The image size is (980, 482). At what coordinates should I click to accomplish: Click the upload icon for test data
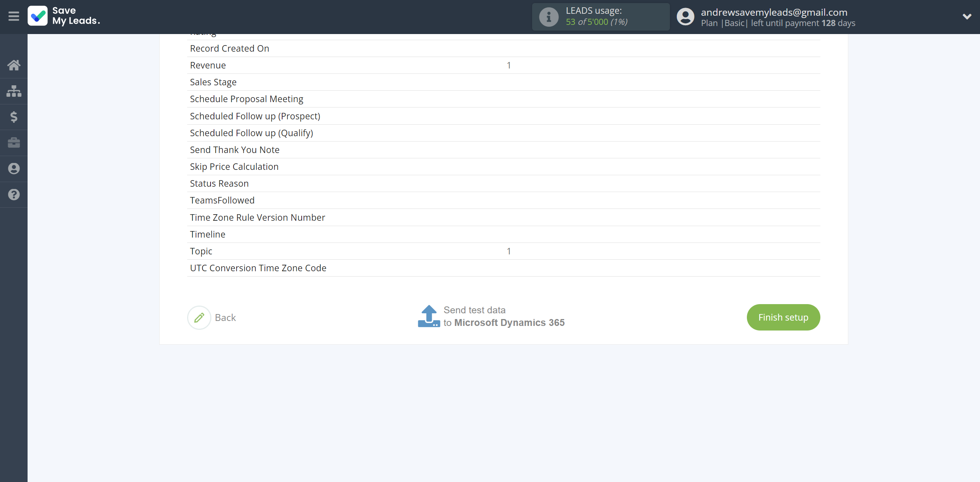point(429,316)
